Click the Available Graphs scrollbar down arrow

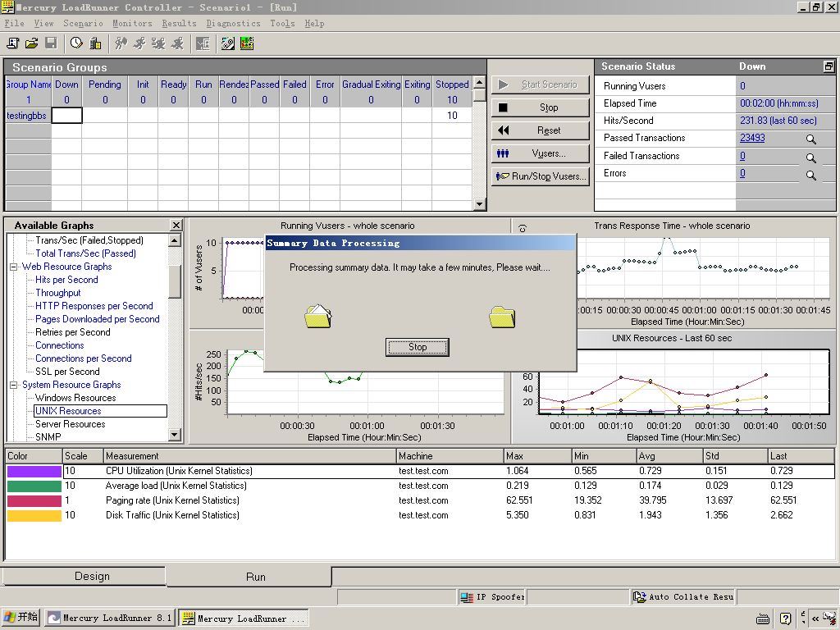[x=175, y=435]
